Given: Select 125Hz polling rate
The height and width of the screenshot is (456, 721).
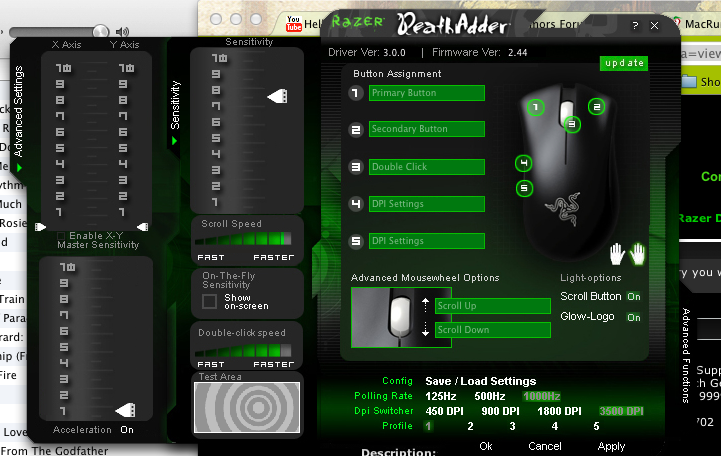Looking at the screenshot, I should [441, 396].
